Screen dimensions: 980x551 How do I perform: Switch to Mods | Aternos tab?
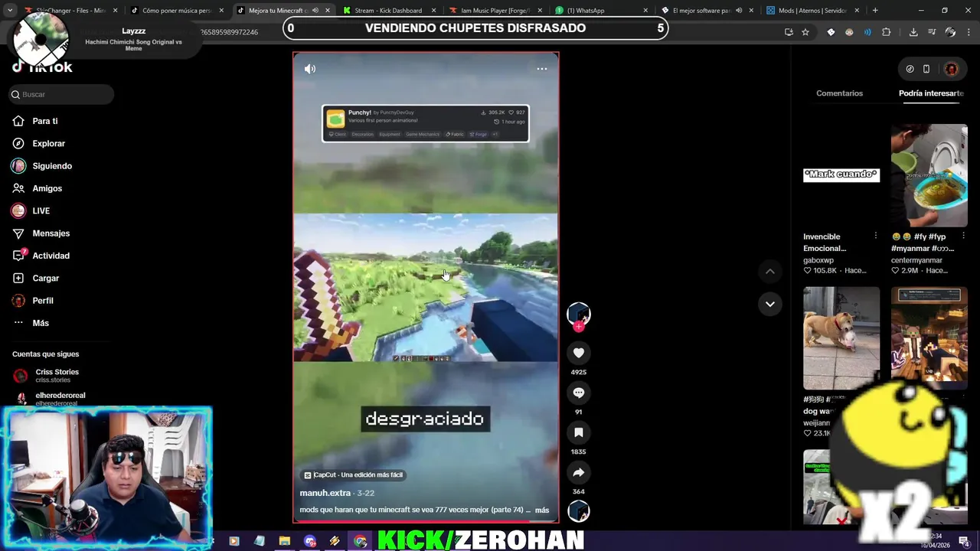[x=813, y=11]
